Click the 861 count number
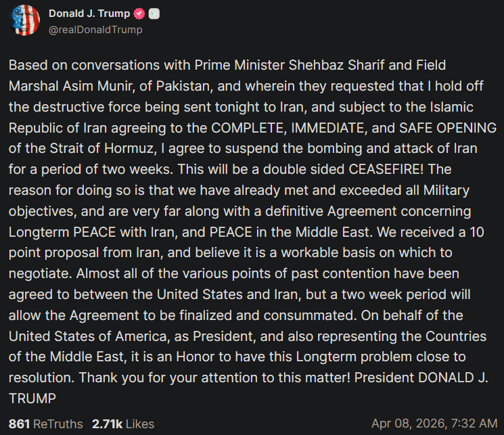The image size is (504, 435). pos(19,424)
